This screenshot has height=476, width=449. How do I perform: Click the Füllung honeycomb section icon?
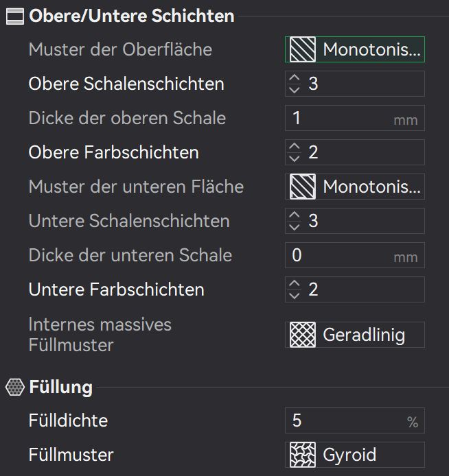tap(14, 388)
